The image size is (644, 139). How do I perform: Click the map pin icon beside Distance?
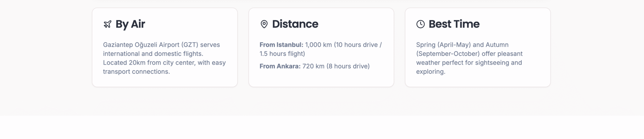264,24
